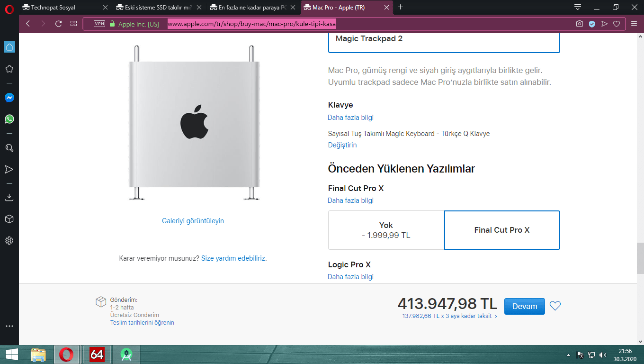Click the green security padlock icon
The width and height of the screenshot is (644, 364).
tap(112, 24)
